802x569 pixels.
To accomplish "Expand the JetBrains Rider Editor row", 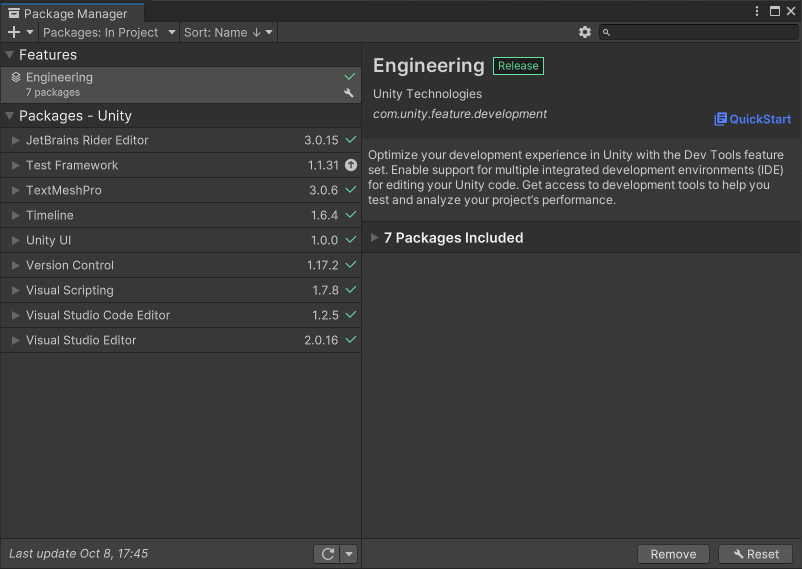I will tap(15, 140).
